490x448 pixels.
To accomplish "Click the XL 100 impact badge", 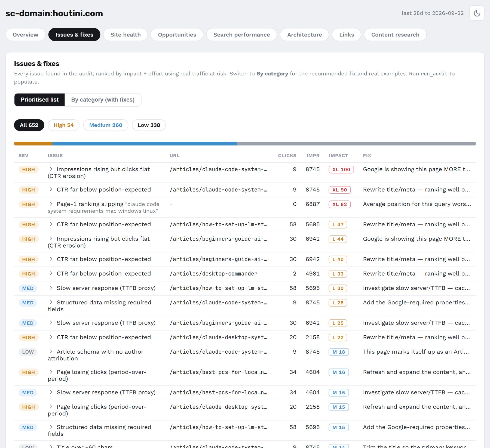I will [341, 169].
